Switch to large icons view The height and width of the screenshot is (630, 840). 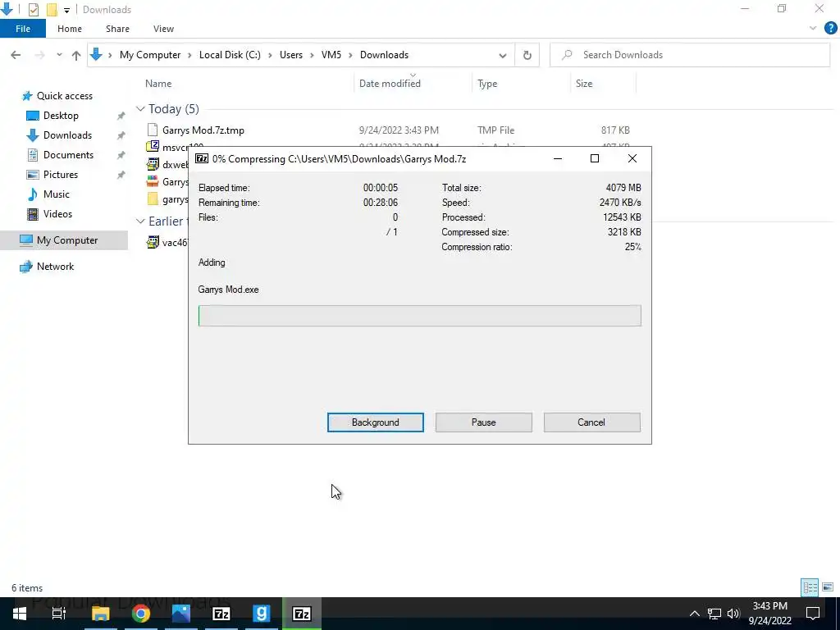(828, 587)
